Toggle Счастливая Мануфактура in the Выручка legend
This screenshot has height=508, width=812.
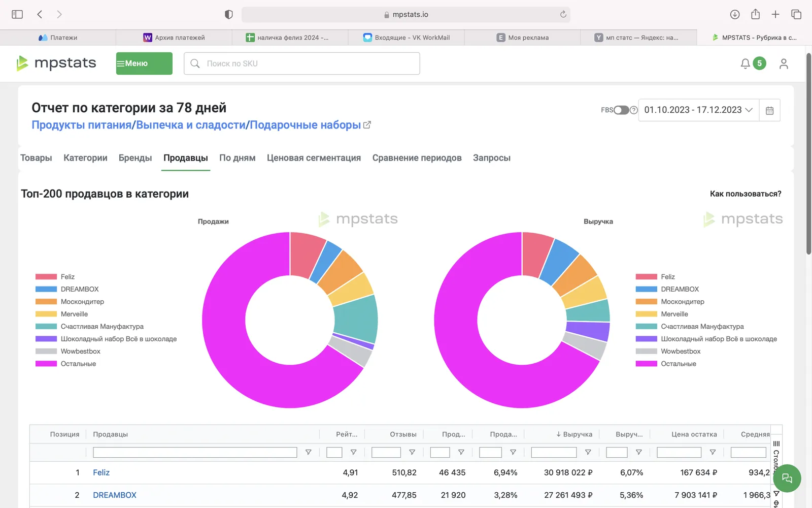(690, 327)
